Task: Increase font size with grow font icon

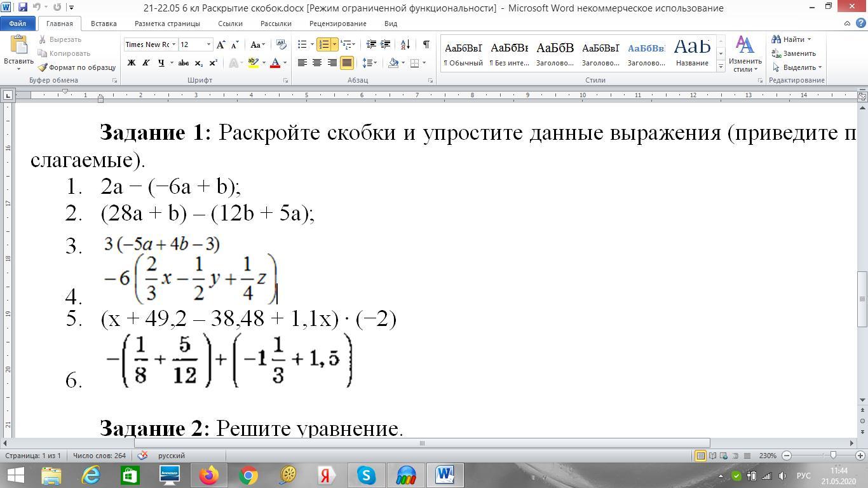Action: pyautogui.click(x=220, y=44)
